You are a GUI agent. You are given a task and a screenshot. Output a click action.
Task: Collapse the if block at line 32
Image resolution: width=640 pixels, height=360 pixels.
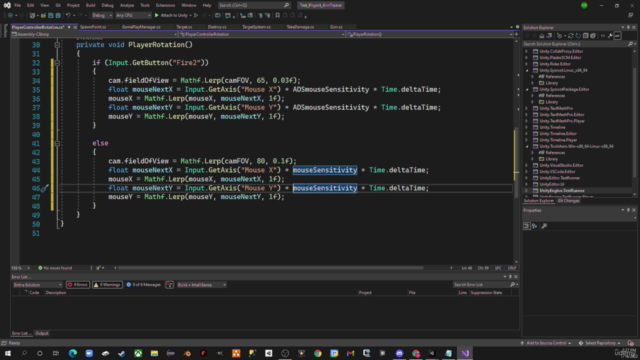(57, 63)
